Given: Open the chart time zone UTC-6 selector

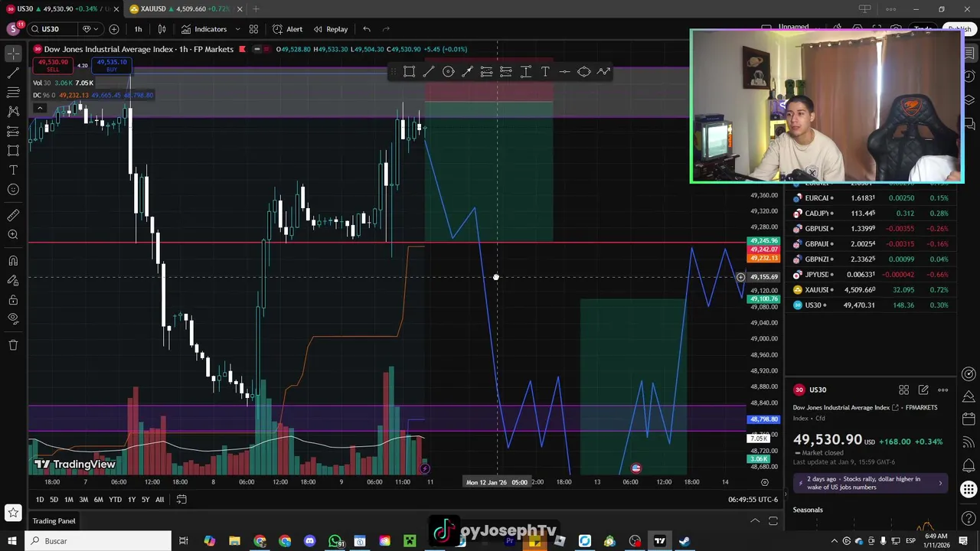Looking at the screenshot, I should pos(753,500).
